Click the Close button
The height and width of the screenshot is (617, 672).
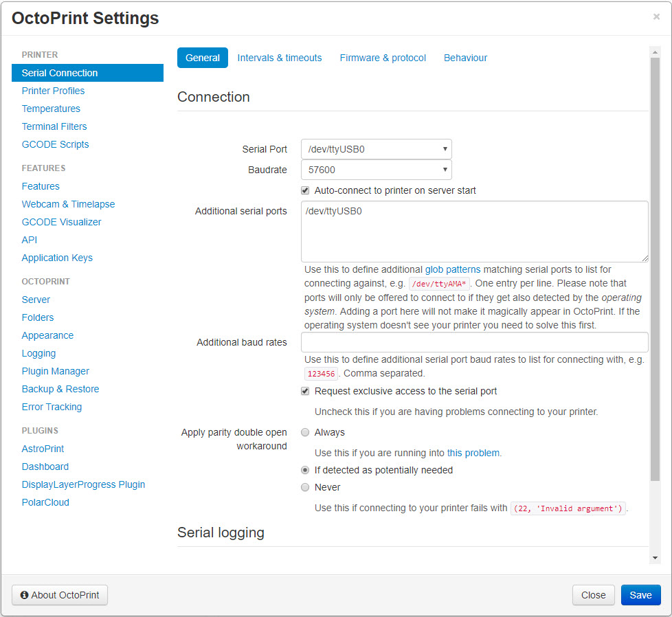coord(594,595)
